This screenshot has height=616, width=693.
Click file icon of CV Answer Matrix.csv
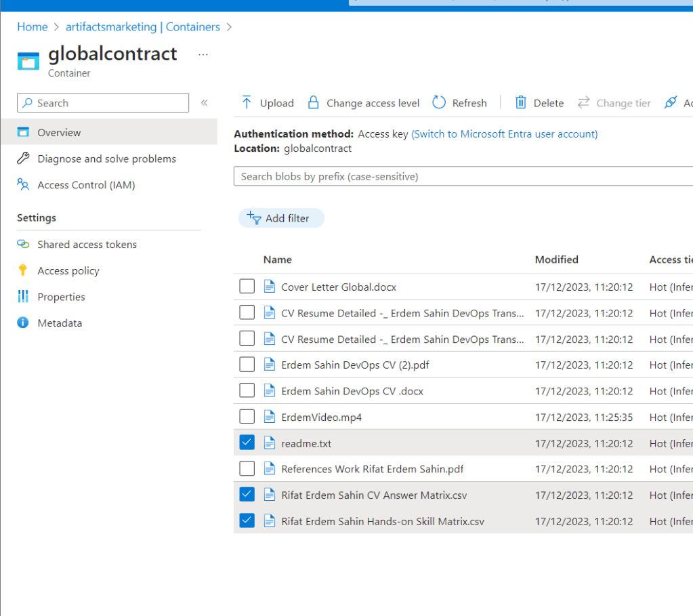tap(270, 495)
